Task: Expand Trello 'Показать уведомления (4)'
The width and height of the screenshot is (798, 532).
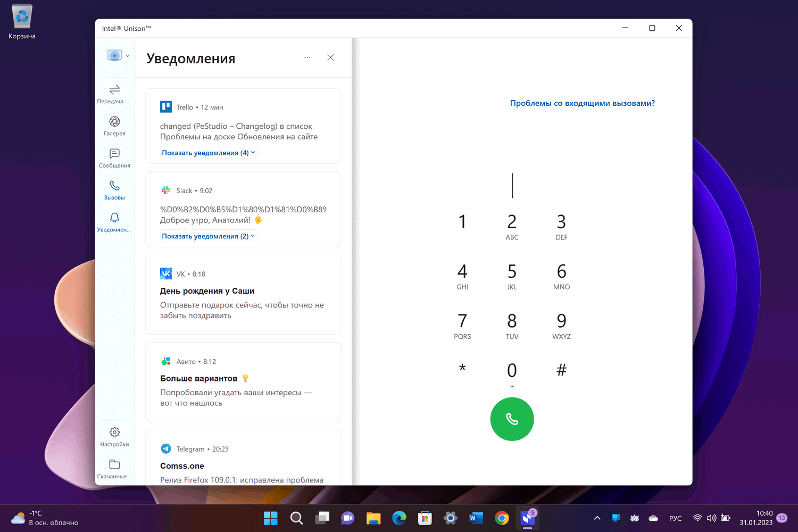Action: coord(209,153)
